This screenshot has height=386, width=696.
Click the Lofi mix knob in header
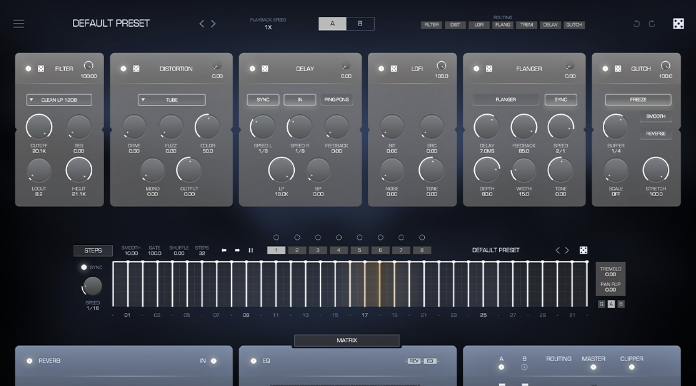441,66
